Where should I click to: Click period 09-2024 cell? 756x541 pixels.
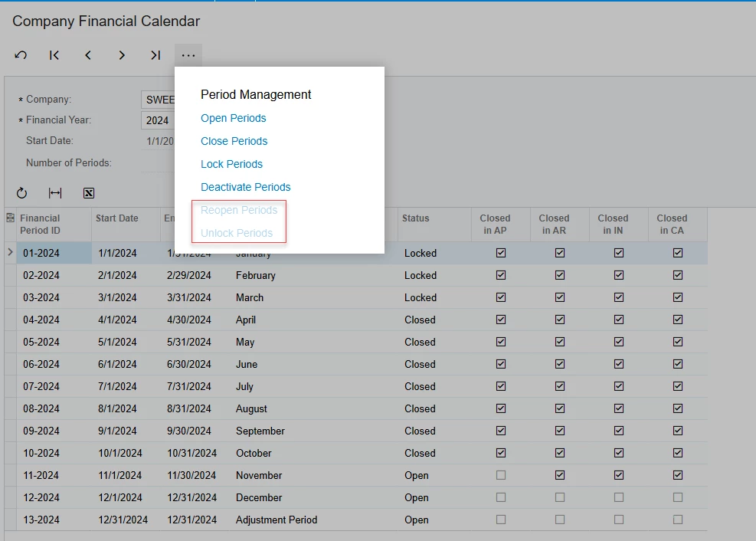pos(54,431)
